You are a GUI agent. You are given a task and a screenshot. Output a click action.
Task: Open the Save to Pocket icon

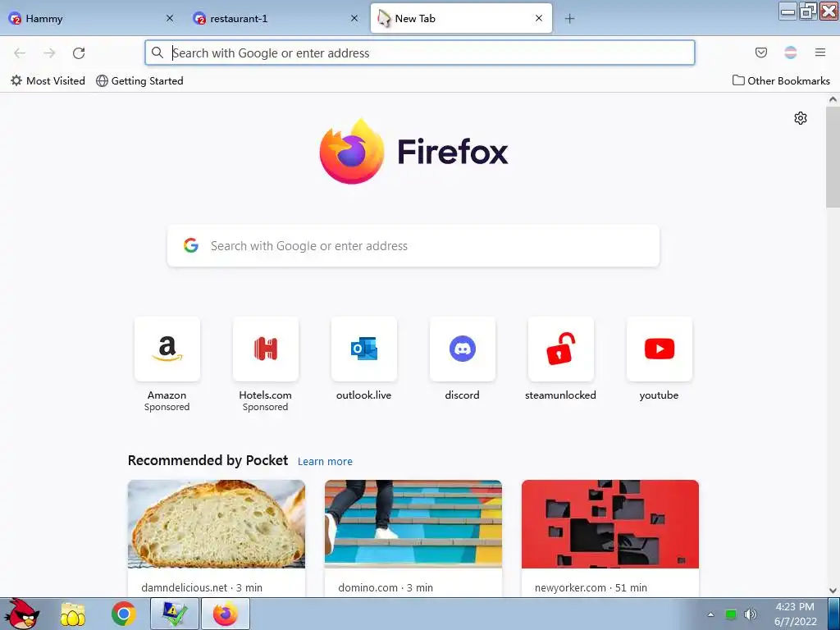(x=760, y=52)
